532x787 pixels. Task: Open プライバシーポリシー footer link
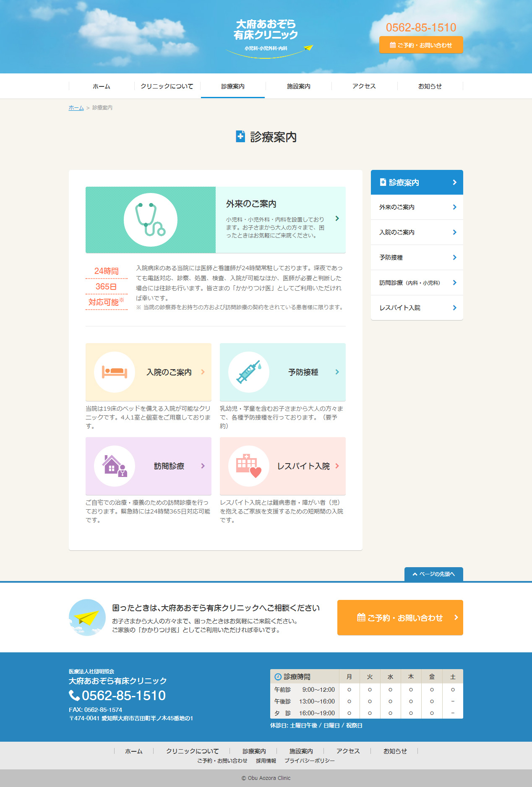click(310, 761)
